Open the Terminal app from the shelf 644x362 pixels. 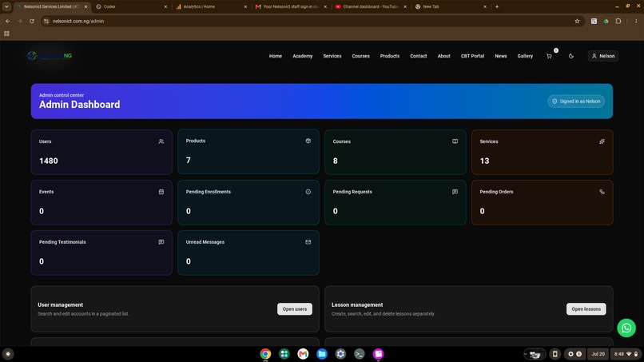(360, 354)
